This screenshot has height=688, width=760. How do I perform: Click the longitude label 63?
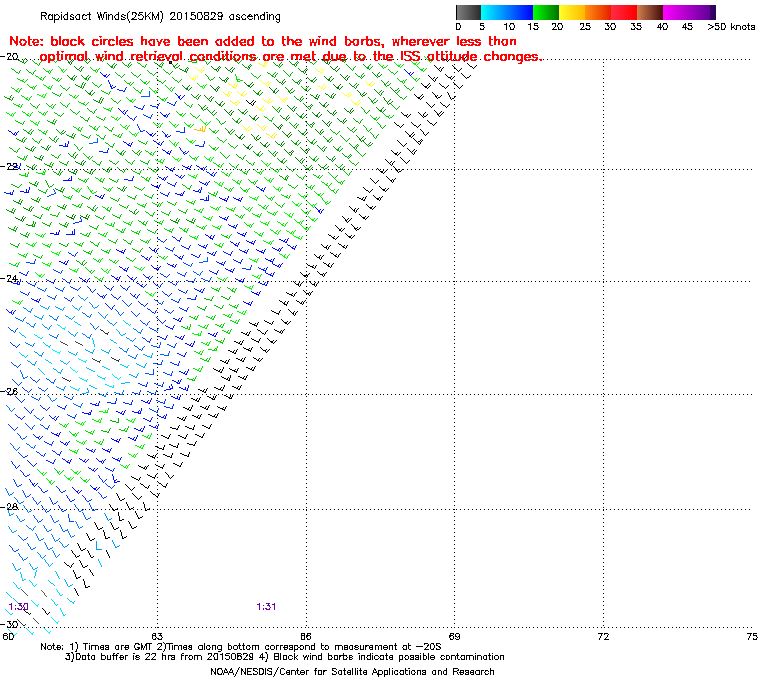point(157,636)
